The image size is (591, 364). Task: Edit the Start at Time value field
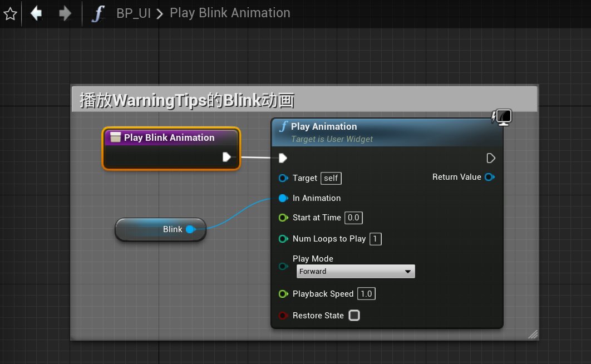click(353, 218)
